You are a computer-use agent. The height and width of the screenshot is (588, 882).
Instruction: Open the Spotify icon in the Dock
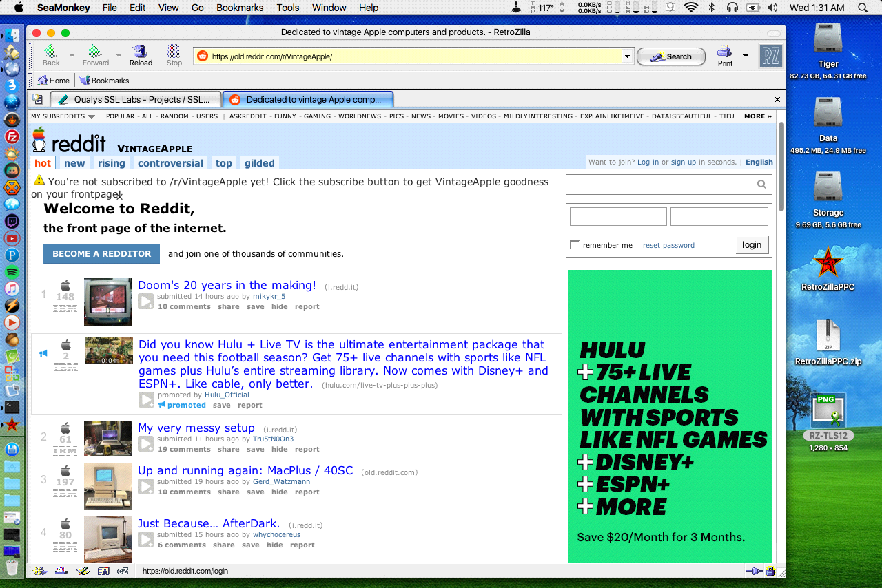click(12, 272)
